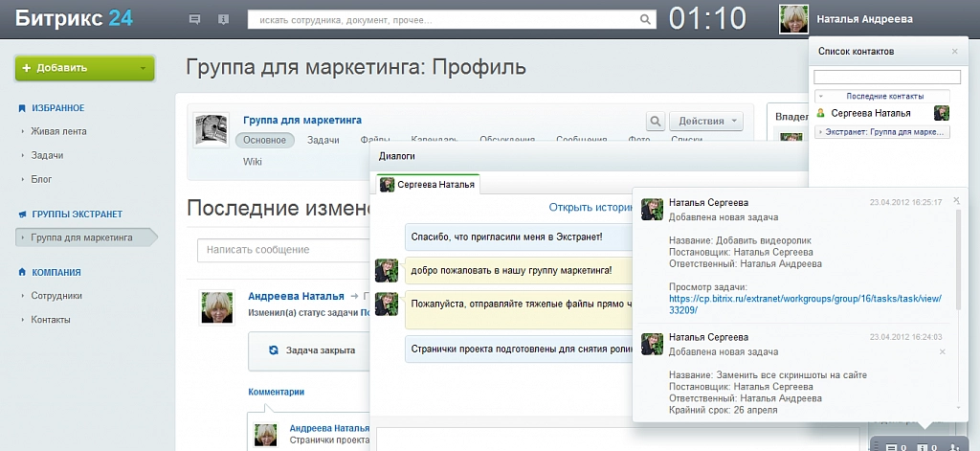Screen dimensions: 980x451
Task: Open the notifications info icon in header
Action: pyautogui.click(x=223, y=19)
